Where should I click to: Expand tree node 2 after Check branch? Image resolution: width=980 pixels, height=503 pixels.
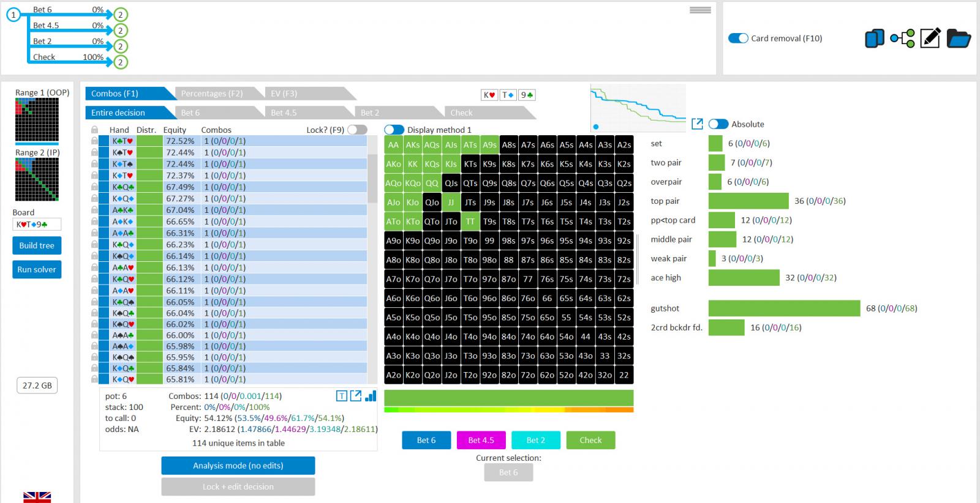point(121,62)
